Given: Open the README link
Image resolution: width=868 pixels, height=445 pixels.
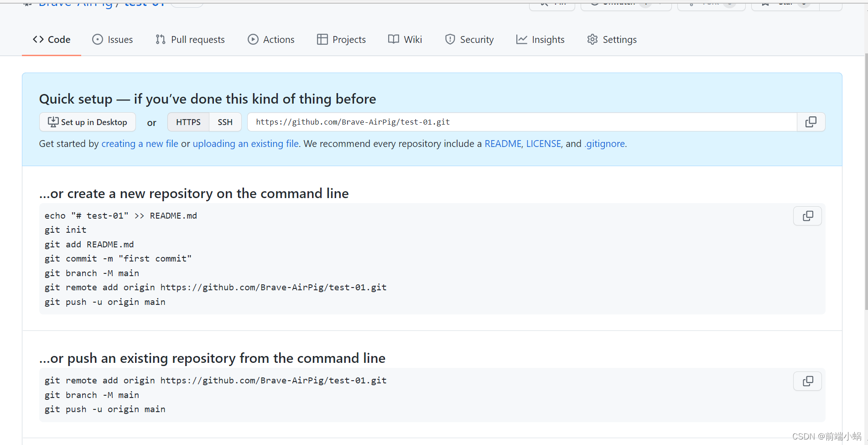Looking at the screenshot, I should tap(503, 144).
